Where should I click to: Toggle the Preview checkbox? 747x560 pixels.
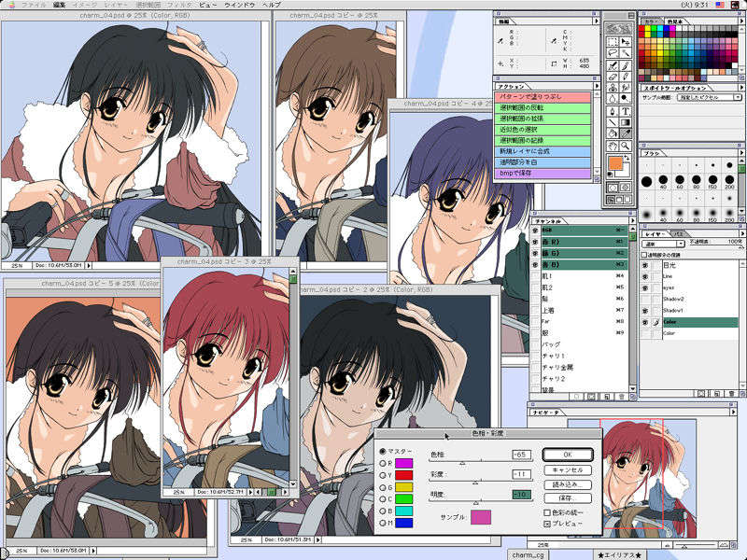(x=547, y=524)
